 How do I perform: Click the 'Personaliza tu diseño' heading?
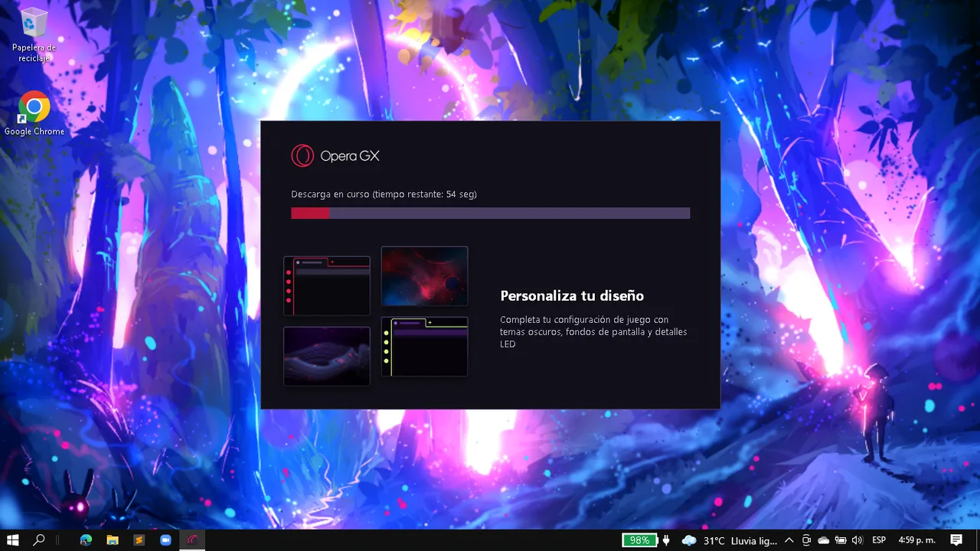[572, 295]
